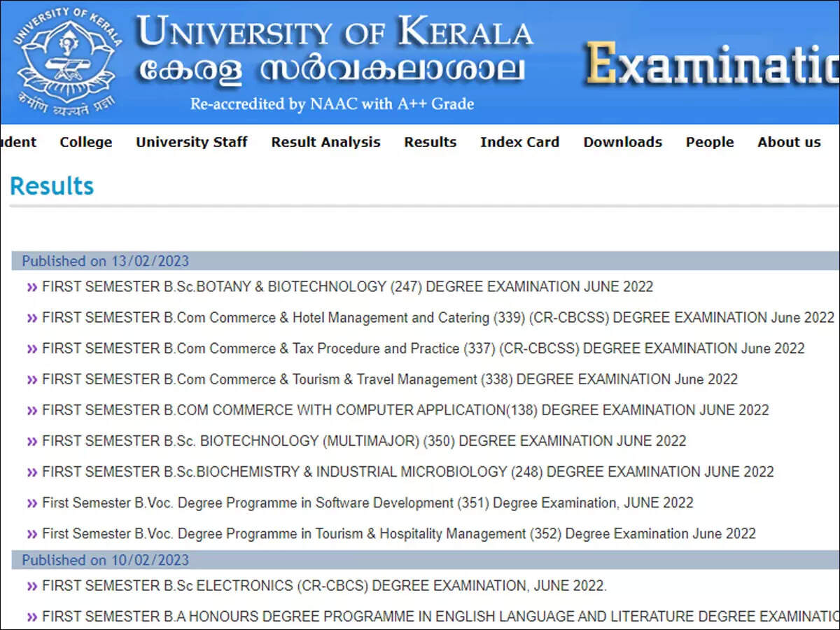
Task: Select the 'Published on 13/02/2023' header
Action: click(x=426, y=261)
